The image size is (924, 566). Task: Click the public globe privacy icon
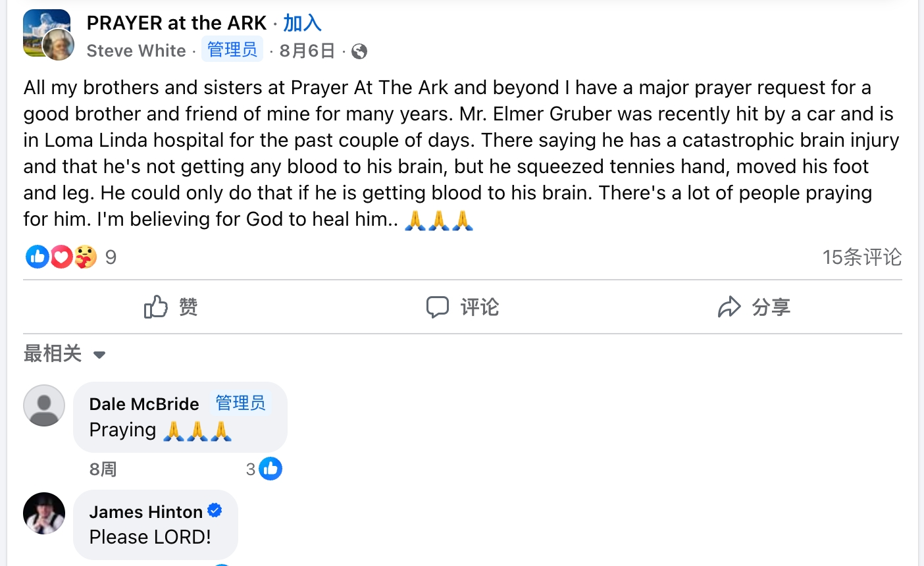359,51
